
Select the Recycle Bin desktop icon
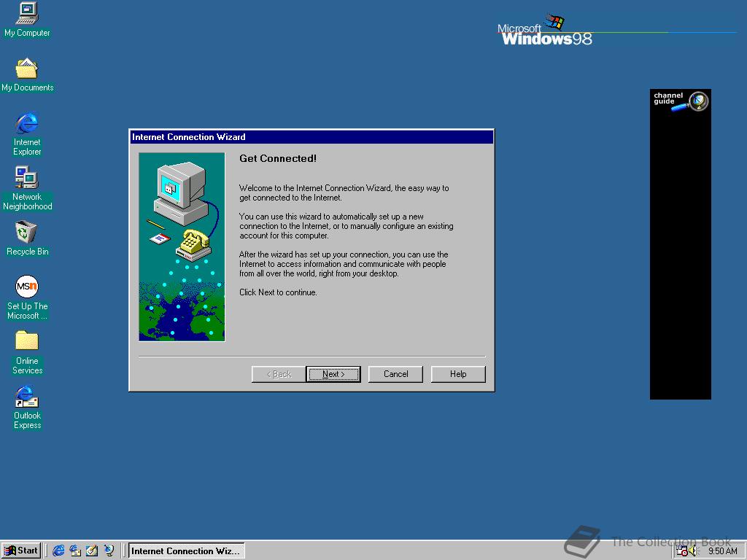coord(27,238)
